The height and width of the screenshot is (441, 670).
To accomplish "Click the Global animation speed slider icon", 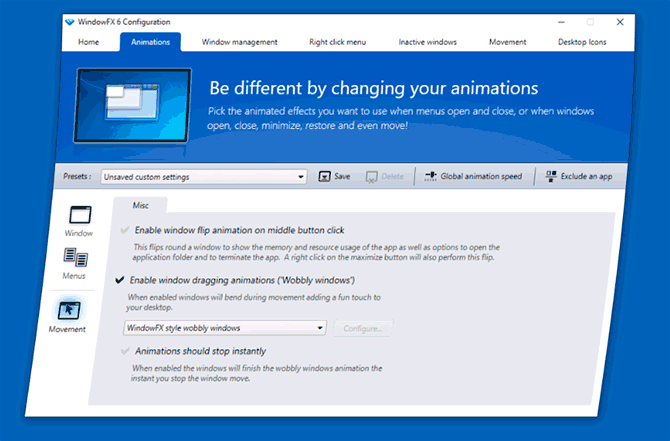I will click(430, 176).
